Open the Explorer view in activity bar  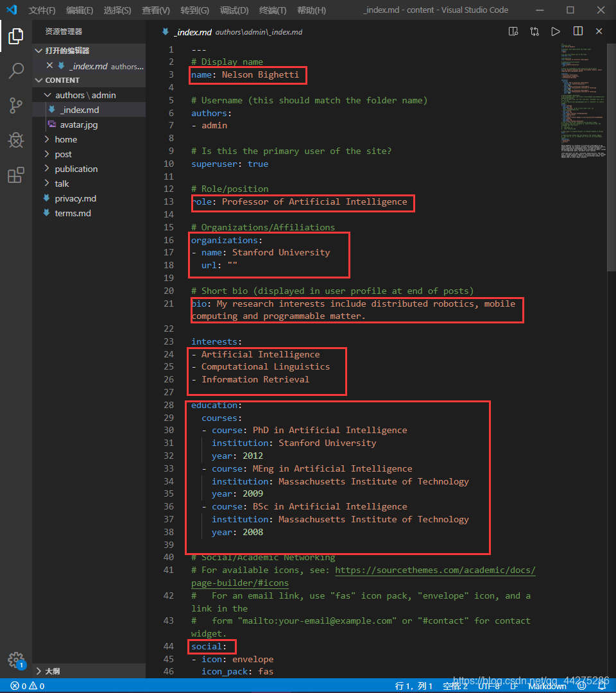pos(16,36)
